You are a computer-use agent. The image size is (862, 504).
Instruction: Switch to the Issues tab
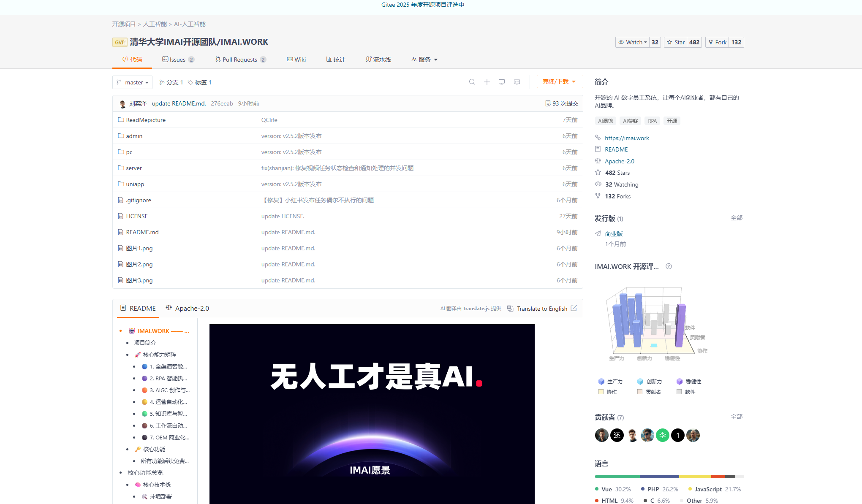pyautogui.click(x=177, y=60)
